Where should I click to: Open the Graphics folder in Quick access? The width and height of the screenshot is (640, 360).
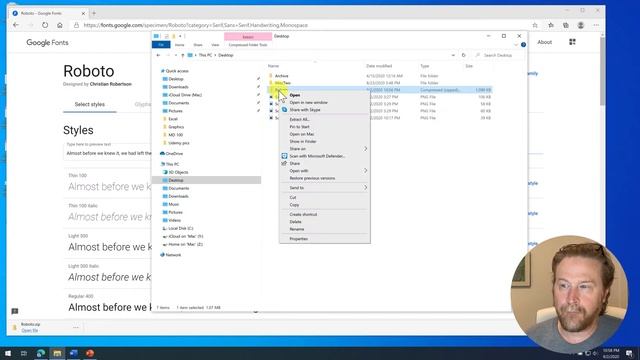coord(176,127)
